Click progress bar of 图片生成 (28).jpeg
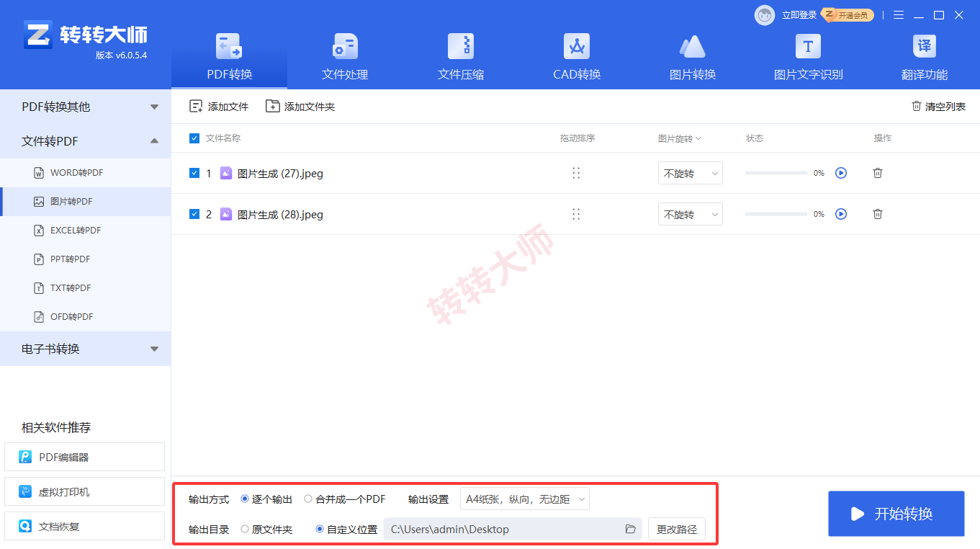The image size is (980, 549). (x=776, y=214)
